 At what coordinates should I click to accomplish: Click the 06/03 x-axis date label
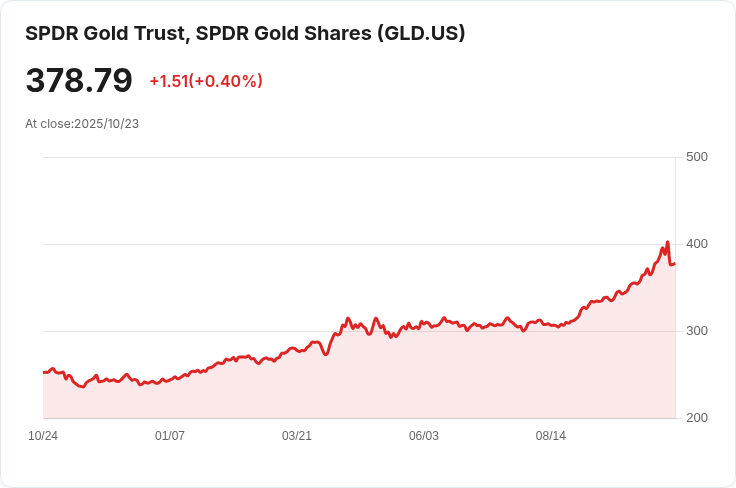[x=423, y=436]
